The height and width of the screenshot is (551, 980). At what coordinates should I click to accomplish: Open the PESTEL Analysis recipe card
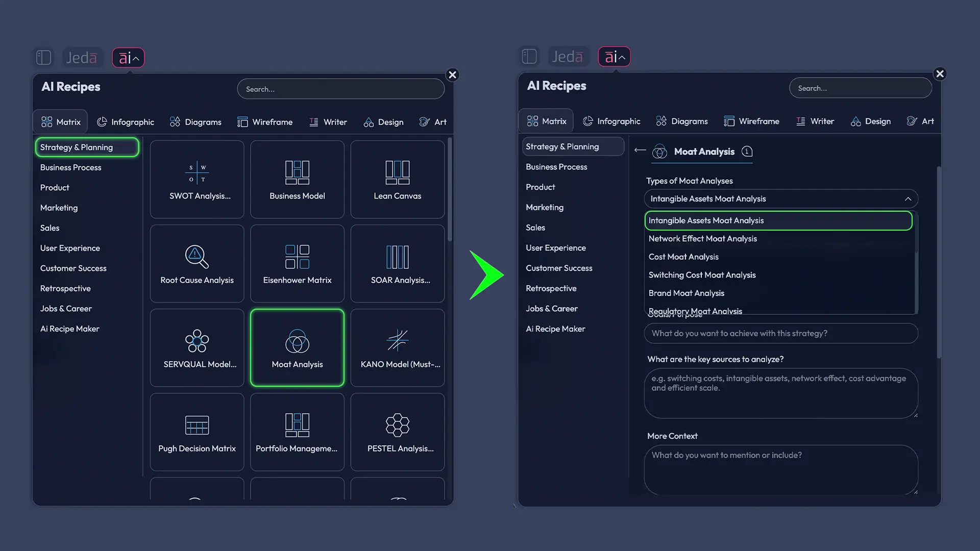pyautogui.click(x=397, y=432)
